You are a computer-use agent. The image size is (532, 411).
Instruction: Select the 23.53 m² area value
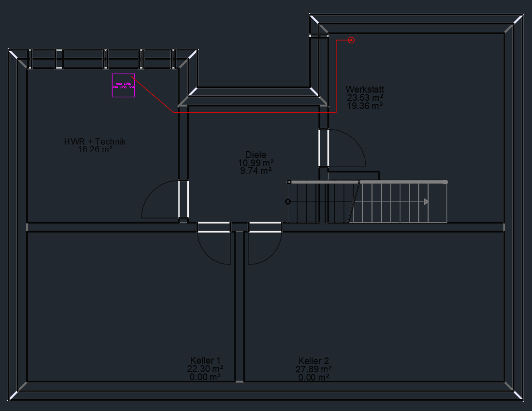click(x=365, y=97)
